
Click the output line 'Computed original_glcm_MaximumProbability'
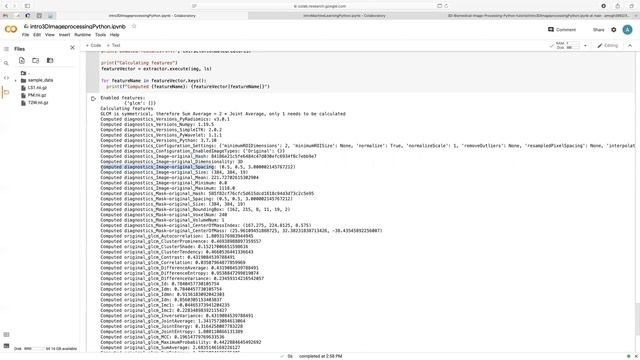181,342
